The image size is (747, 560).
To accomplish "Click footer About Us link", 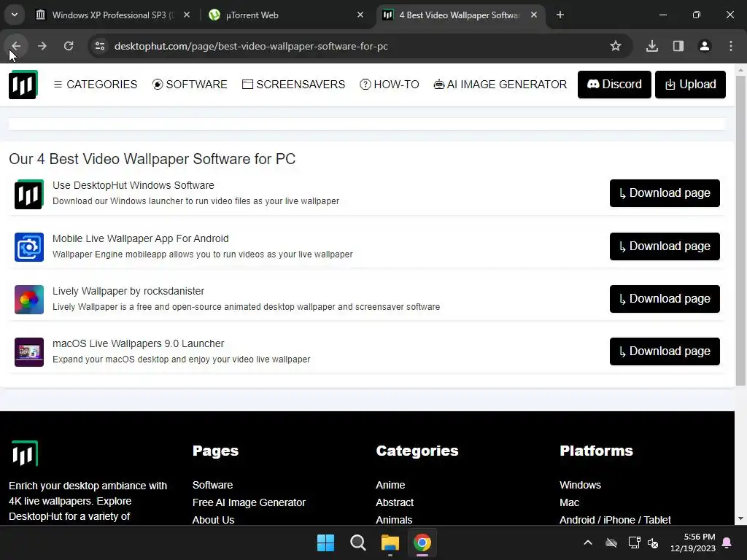I will (x=213, y=520).
